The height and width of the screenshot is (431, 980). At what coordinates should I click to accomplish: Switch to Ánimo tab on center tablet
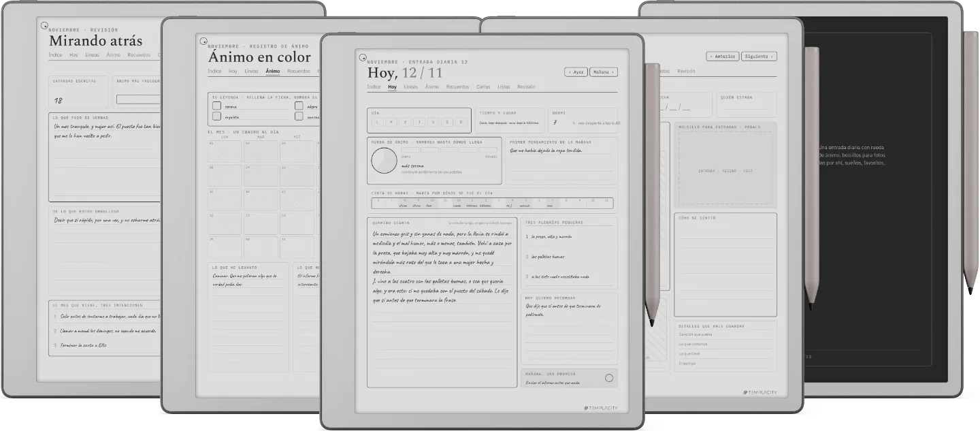[432, 87]
